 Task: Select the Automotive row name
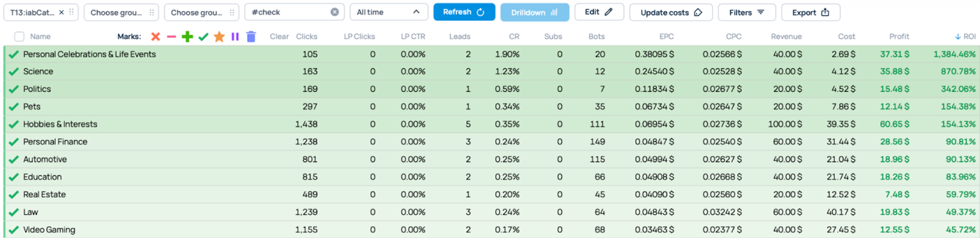point(45,159)
